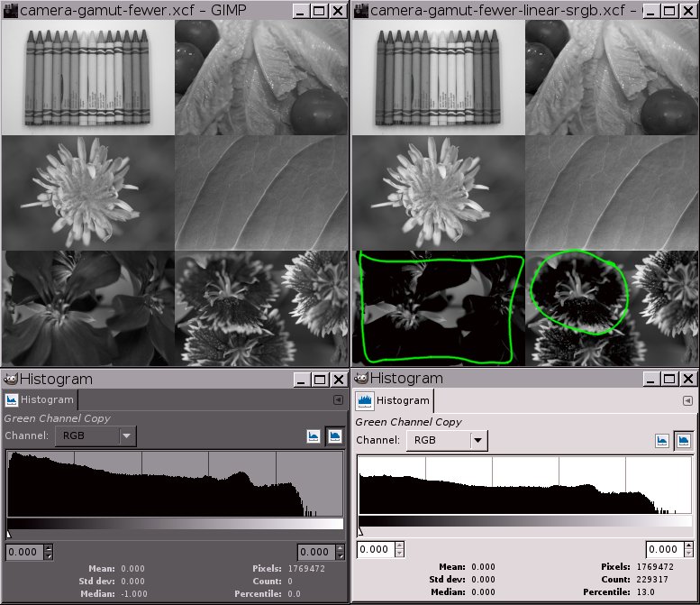Image resolution: width=700 pixels, height=605 pixels.
Task: Click Count value 229317 in right Histogram
Action: pos(652,580)
